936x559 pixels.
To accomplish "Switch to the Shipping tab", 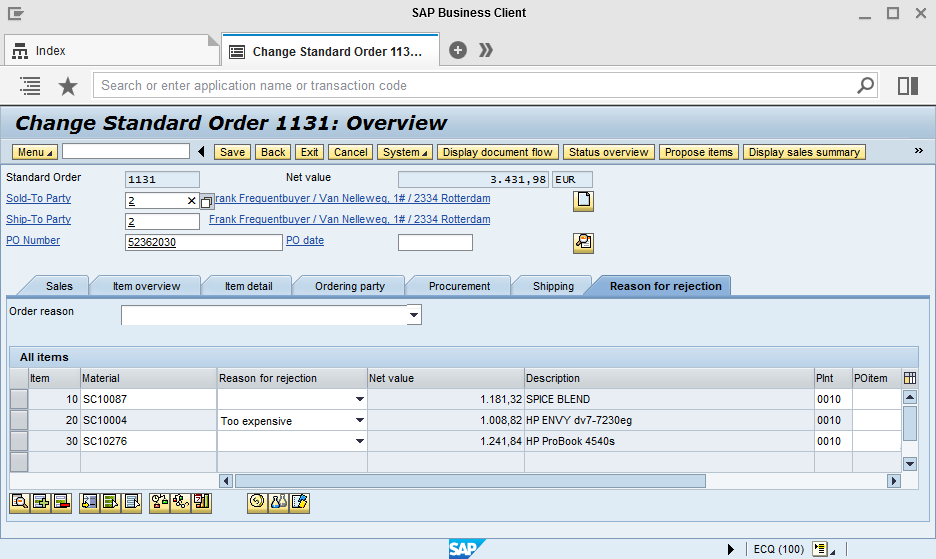I will pos(553,286).
